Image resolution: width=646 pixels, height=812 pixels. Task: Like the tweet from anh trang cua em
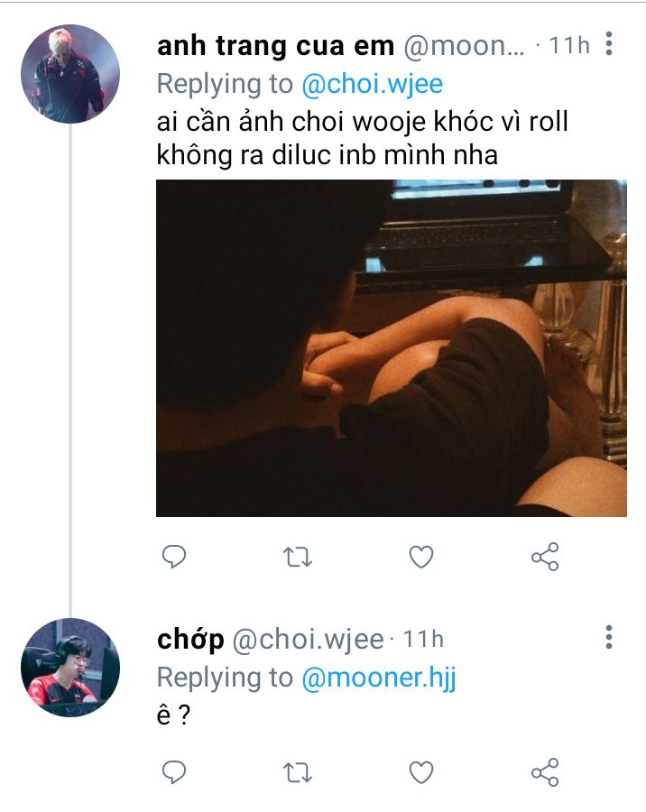point(421,557)
